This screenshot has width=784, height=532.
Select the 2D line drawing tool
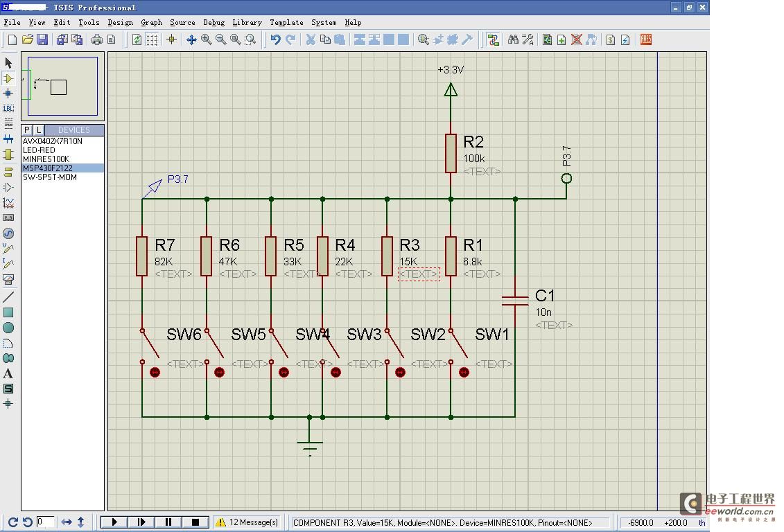tap(8, 296)
